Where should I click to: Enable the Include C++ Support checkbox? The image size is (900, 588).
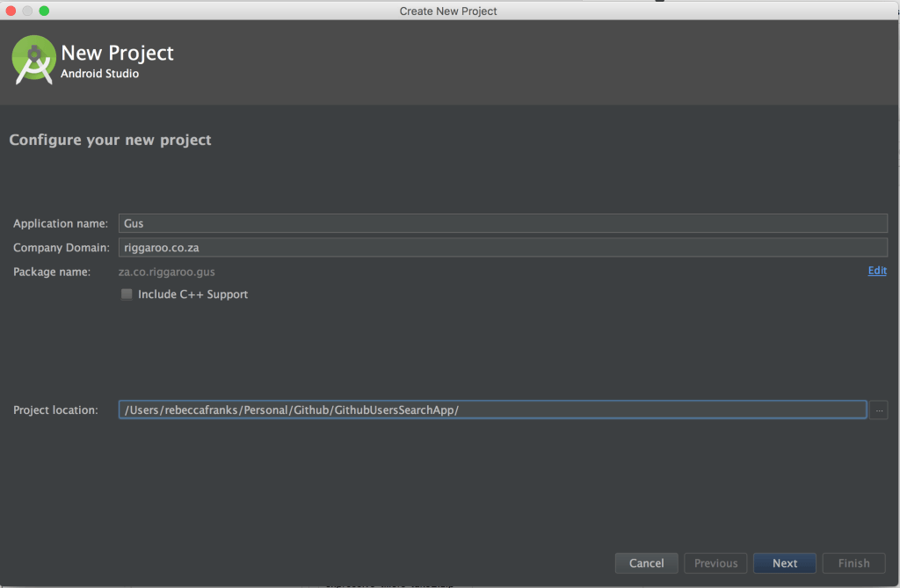pos(127,294)
